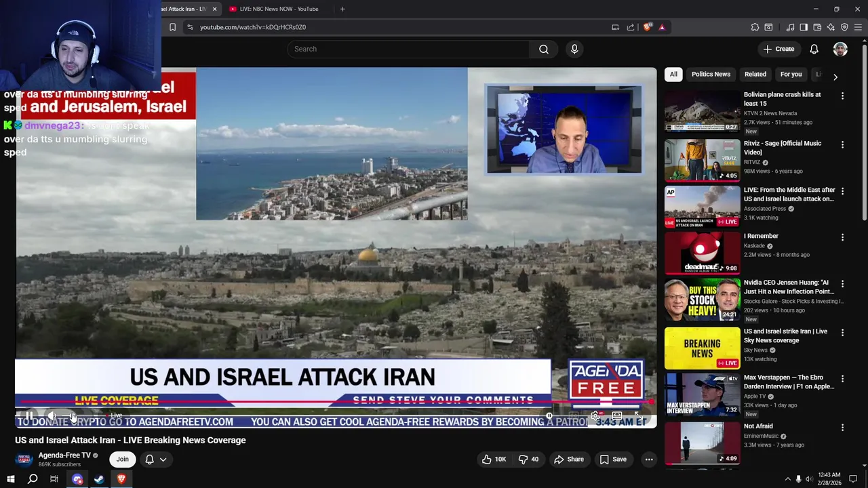The height and width of the screenshot is (488, 868).
Task: Open Brave Shields lion icon
Action: (x=648, y=27)
